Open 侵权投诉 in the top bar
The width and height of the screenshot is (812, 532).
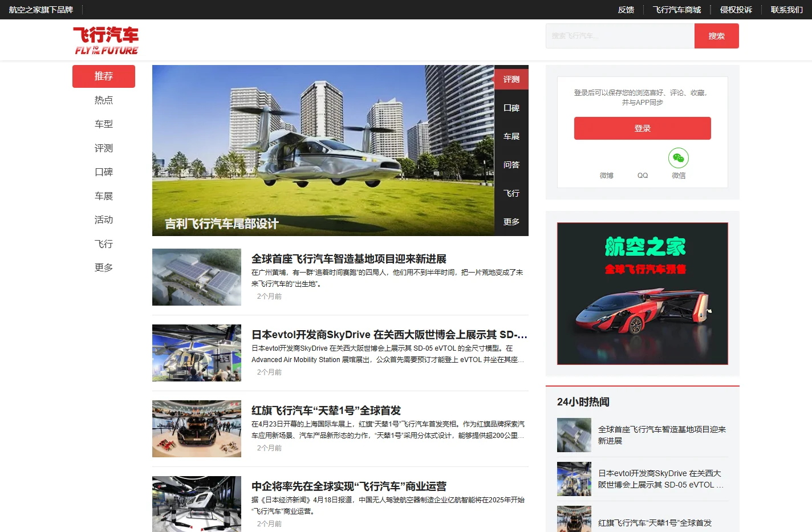click(x=736, y=10)
